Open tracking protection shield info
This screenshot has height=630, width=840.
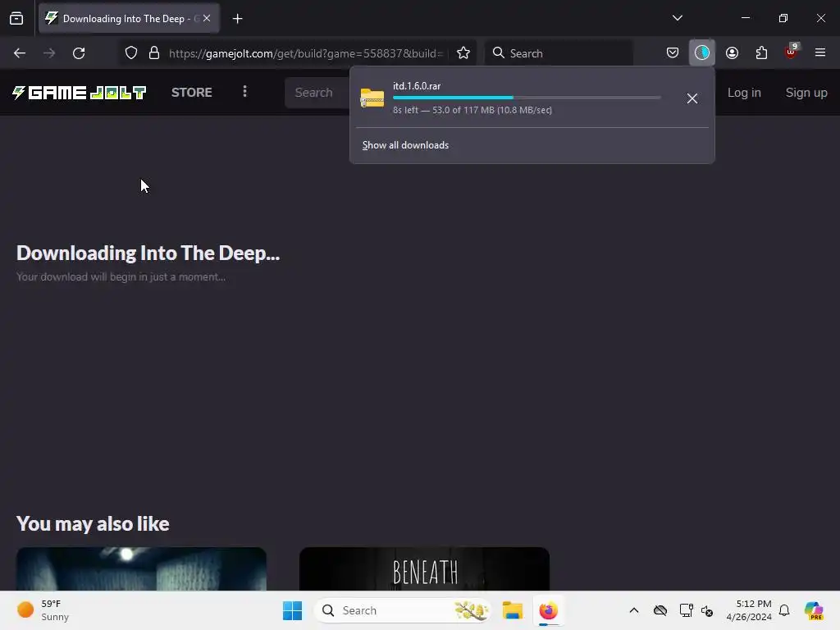(x=131, y=53)
